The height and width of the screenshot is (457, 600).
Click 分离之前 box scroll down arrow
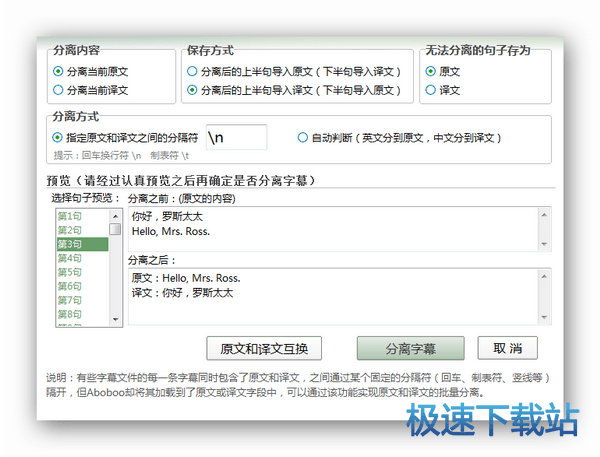point(544,244)
